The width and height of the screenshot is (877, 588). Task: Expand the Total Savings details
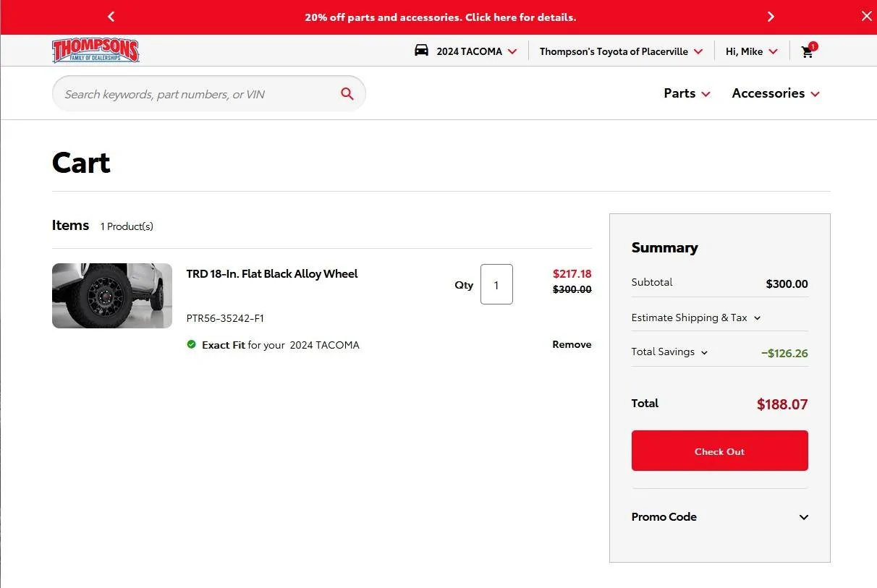[669, 352]
